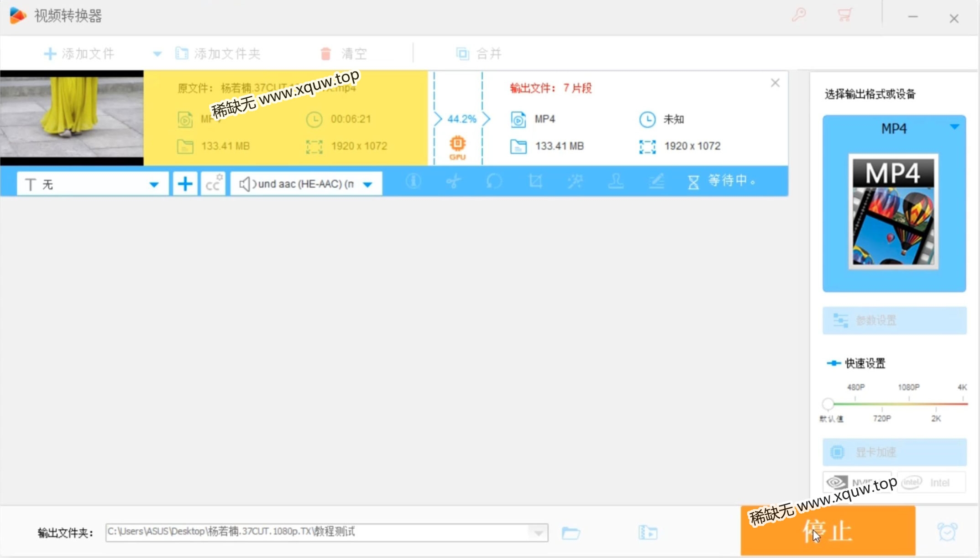The height and width of the screenshot is (558, 980).
Task: Open the subtitle dropdown showing 无
Action: (93, 184)
